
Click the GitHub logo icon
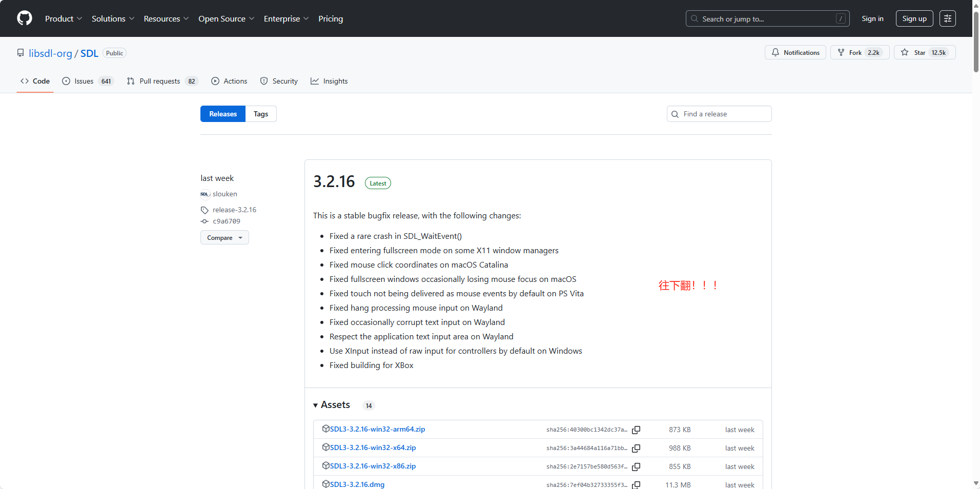25,18
